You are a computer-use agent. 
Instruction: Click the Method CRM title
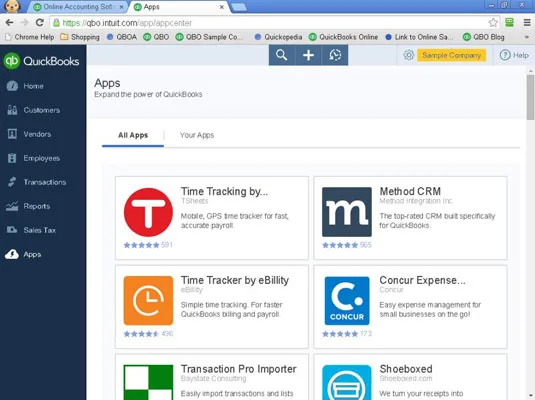coord(410,191)
